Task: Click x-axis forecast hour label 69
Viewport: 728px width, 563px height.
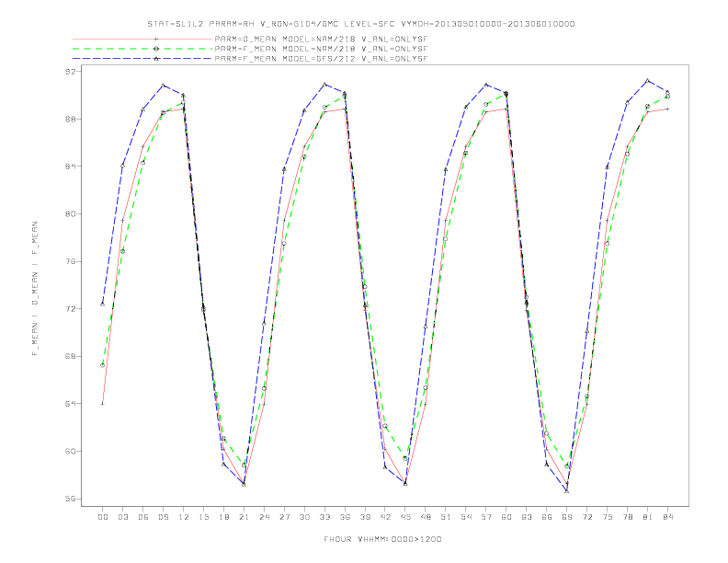Action: pyautogui.click(x=567, y=517)
